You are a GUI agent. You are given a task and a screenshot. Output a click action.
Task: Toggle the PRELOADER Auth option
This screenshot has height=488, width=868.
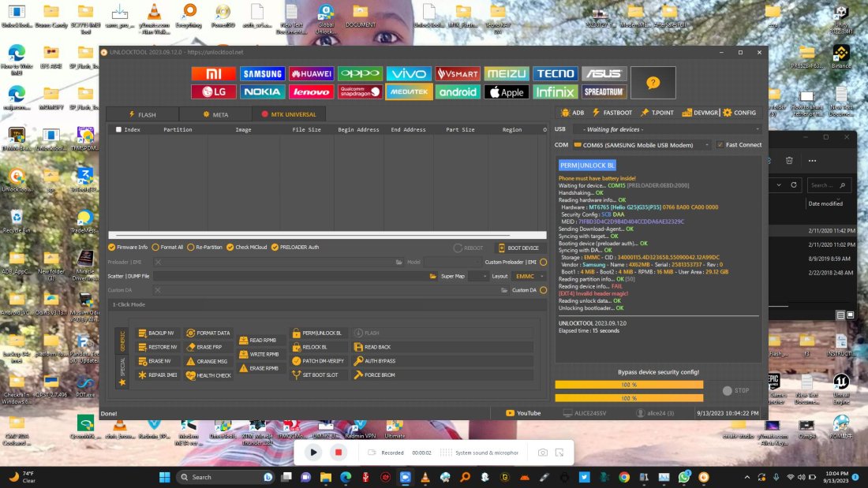[x=275, y=248]
